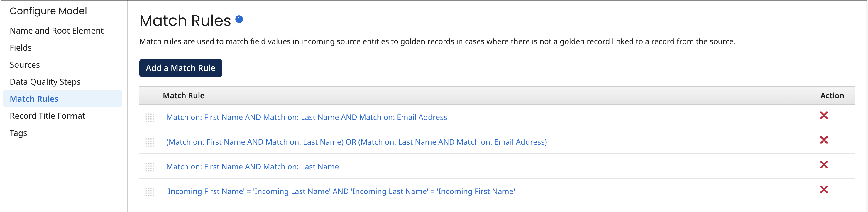This screenshot has height=212, width=868.
Task: Delete the First Name AND Last Name AND Email rule
Action: pyautogui.click(x=824, y=116)
